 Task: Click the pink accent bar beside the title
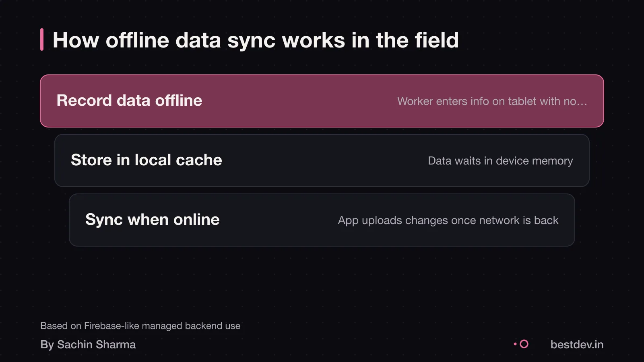[42, 39]
